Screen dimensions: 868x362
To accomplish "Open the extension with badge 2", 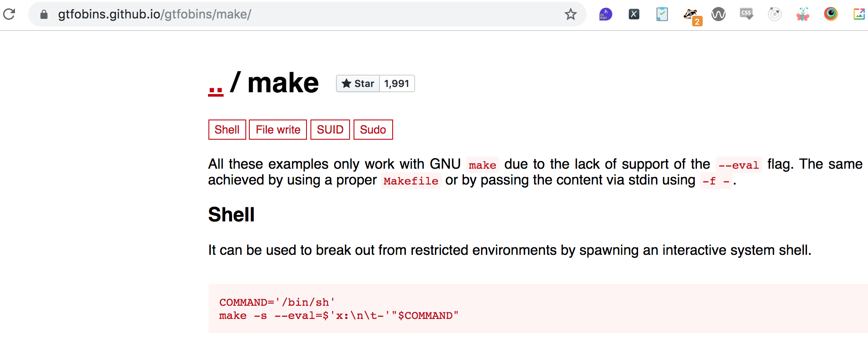I will coord(693,16).
